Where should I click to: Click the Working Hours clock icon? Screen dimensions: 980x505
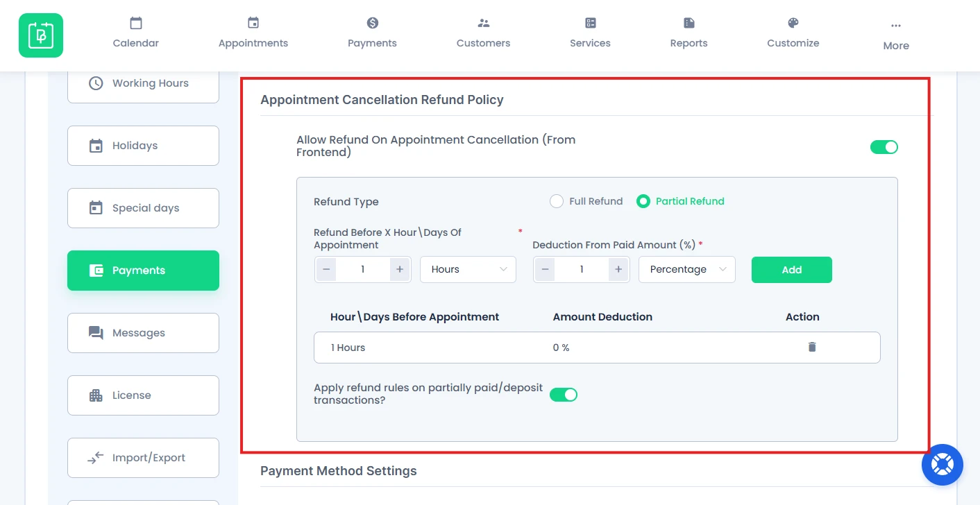[96, 83]
